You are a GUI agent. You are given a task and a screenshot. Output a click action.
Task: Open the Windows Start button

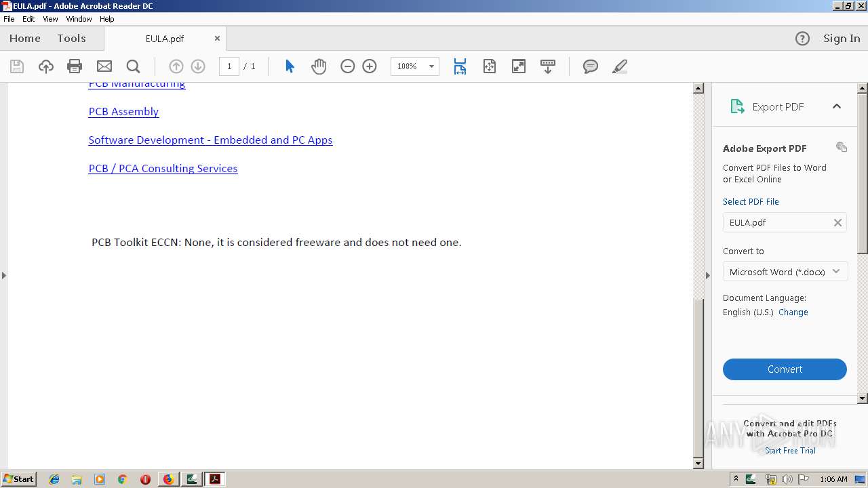point(18,479)
